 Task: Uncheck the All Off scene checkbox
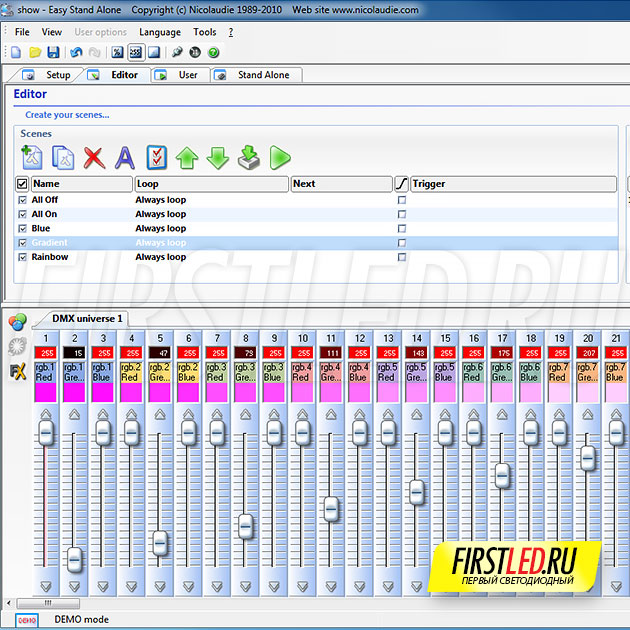point(22,200)
